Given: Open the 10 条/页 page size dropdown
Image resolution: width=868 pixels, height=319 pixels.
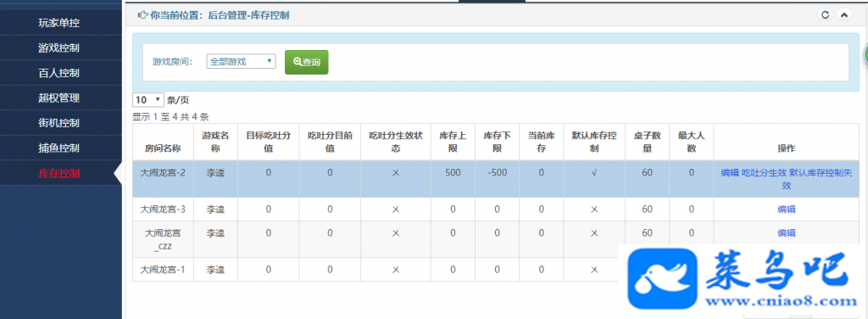Looking at the screenshot, I should [x=148, y=100].
